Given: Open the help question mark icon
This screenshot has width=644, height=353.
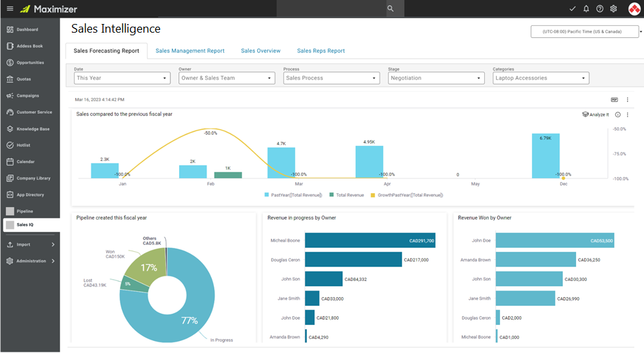Looking at the screenshot, I should pyautogui.click(x=599, y=9).
